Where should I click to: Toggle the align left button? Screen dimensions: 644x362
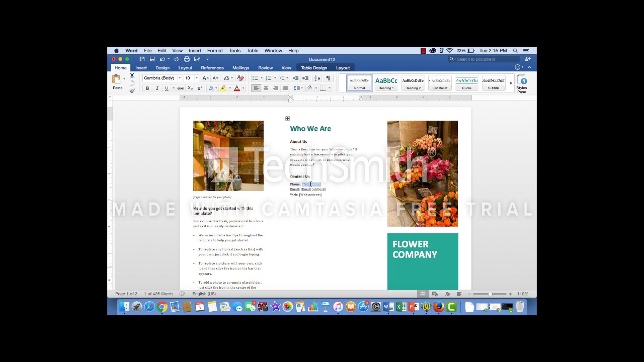(x=256, y=88)
